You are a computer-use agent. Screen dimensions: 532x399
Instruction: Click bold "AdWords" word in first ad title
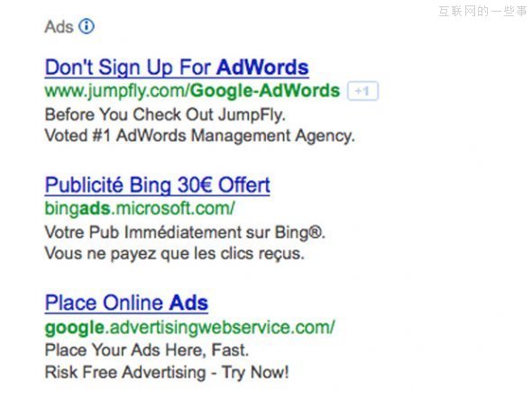click(262, 68)
